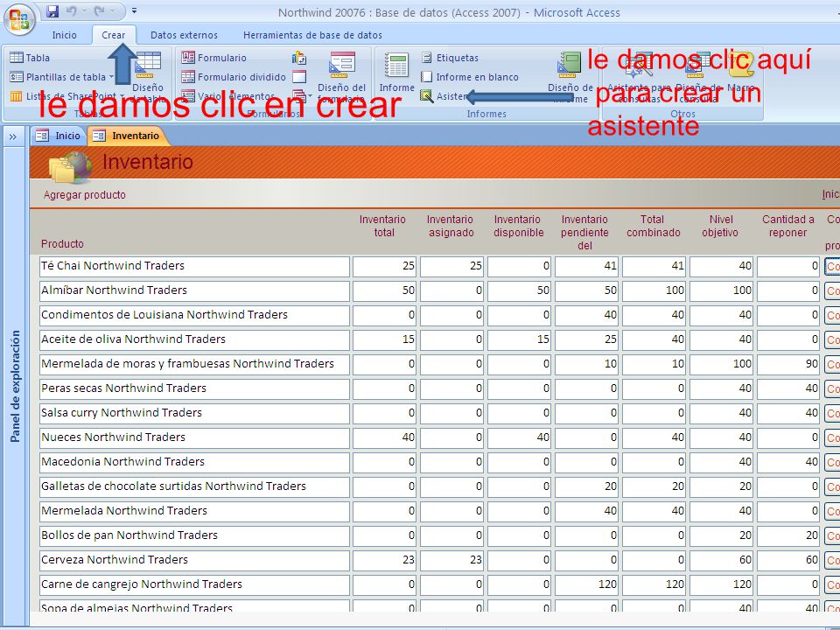Open the Más formularios dropdown
This screenshot has height=630, width=840.
click(302, 96)
